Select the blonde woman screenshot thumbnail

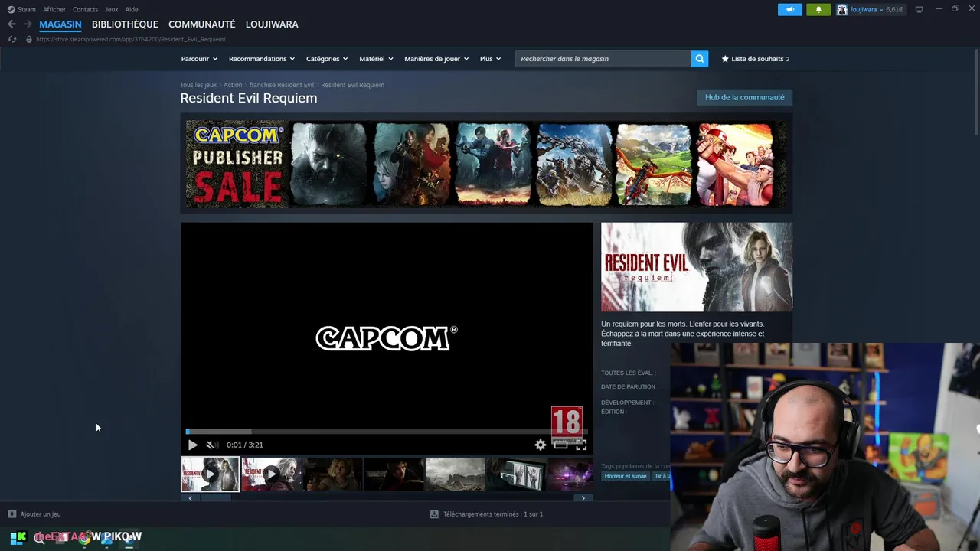[332, 474]
